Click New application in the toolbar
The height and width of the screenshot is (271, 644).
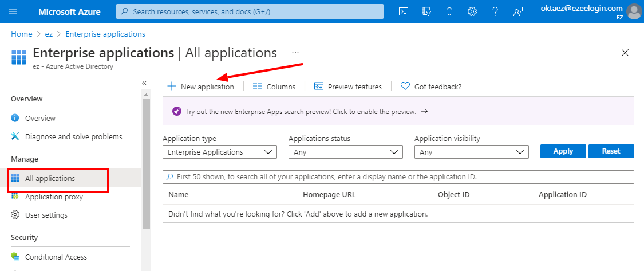pos(200,87)
